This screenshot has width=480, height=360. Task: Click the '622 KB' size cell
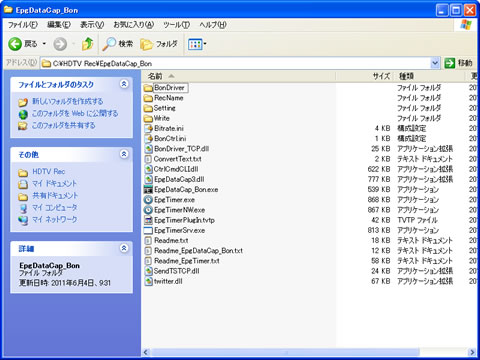pyautogui.click(x=379, y=169)
